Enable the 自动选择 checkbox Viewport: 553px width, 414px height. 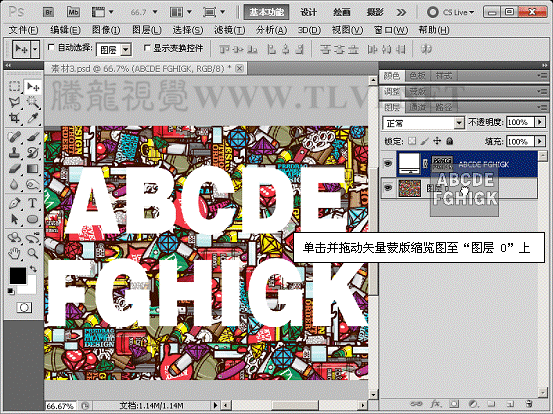pyautogui.click(x=51, y=47)
